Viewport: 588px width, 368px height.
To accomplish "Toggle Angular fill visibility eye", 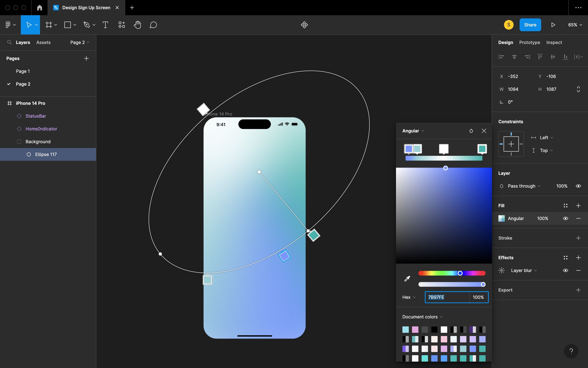I will pyautogui.click(x=565, y=218).
